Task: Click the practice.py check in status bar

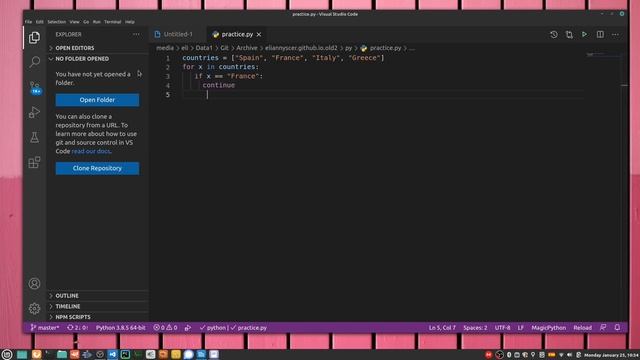Action: coord(249,327)
